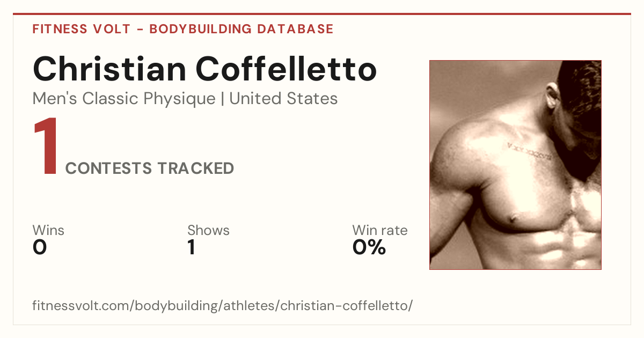Viewport: 644px width, 338px height.
Task: Click the athlete's sepia photo thumbnail
Action: coord(515,165)
